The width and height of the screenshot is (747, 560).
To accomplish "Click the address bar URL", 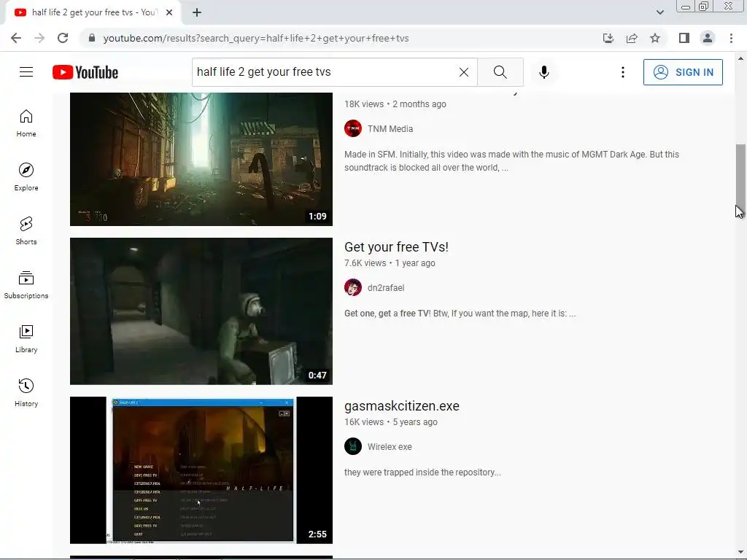I will pyautogui.click(x=256, y=38).
